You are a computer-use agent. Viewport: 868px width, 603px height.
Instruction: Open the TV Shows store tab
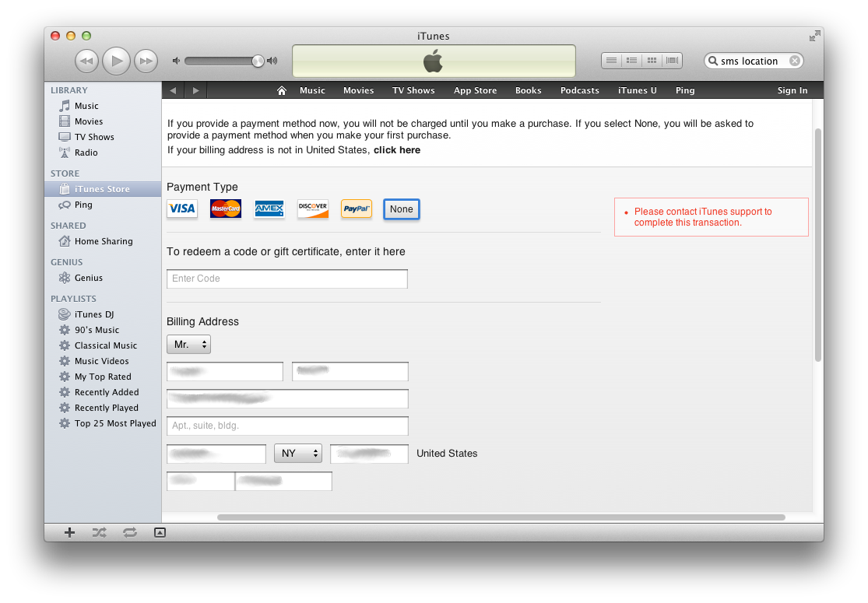413,90
